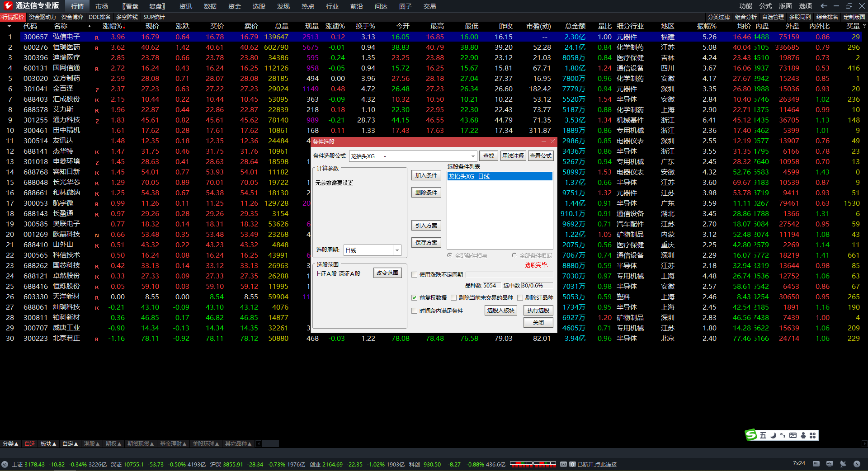Click the 加入条件 button
The image size is (868, 471).
click(426, 175)
